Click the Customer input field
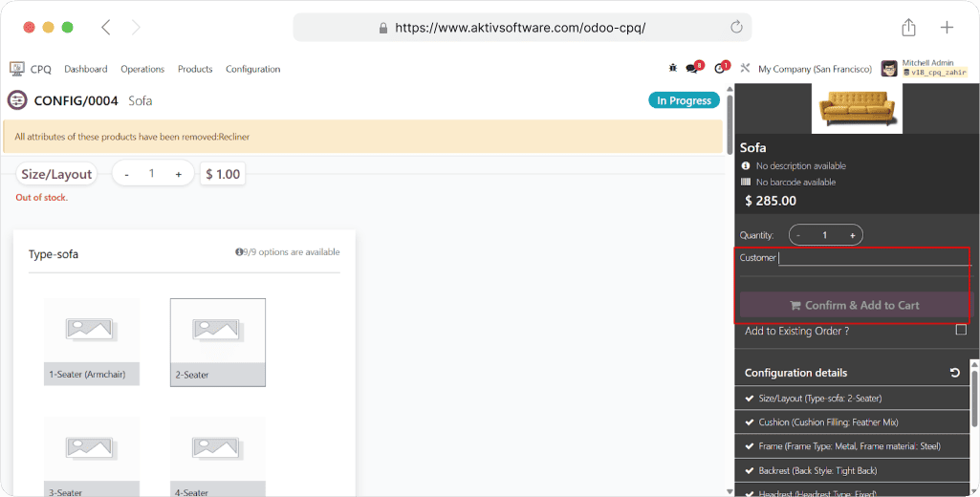 [x=873, y=258]
